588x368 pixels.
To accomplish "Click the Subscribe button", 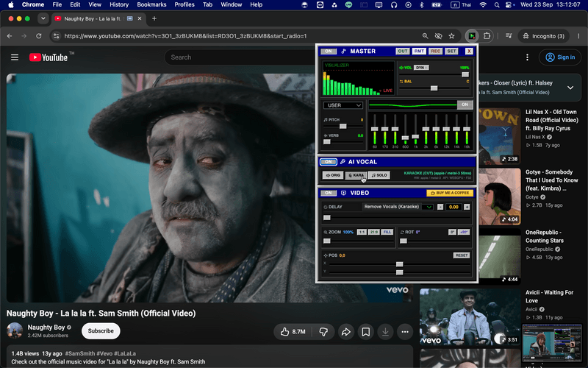I will click(101, 331).
